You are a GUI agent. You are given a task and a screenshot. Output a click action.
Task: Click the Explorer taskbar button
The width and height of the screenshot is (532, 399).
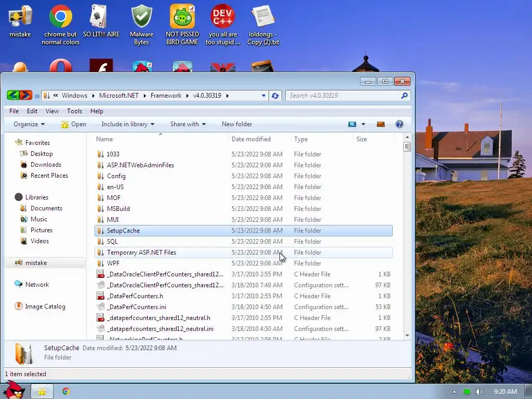point(42,392)
